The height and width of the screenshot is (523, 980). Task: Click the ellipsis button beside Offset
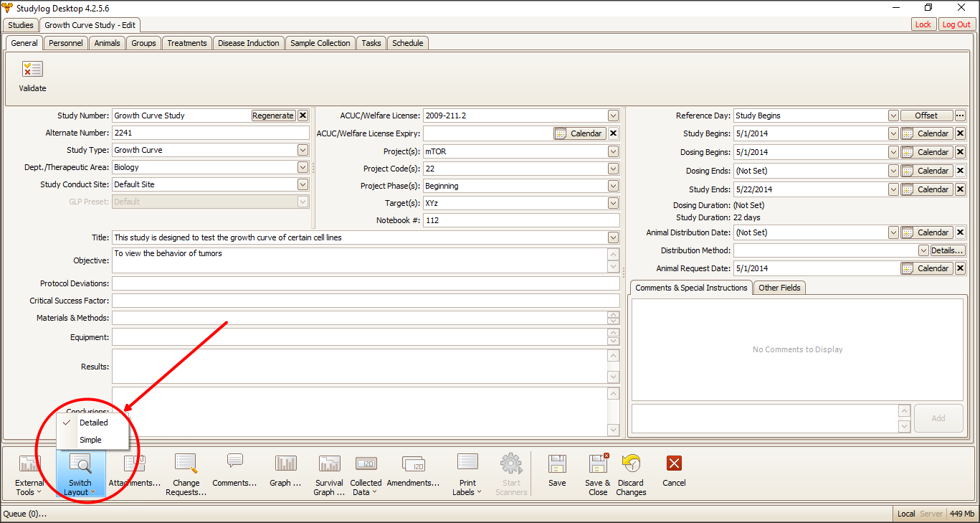tap(961, 116)
